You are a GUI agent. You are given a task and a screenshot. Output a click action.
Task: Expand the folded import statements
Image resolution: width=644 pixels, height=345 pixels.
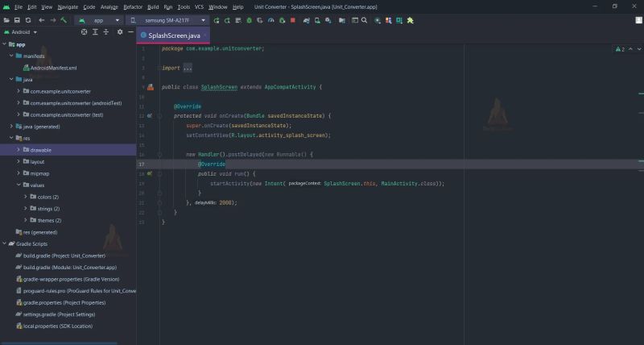point(188,68)
